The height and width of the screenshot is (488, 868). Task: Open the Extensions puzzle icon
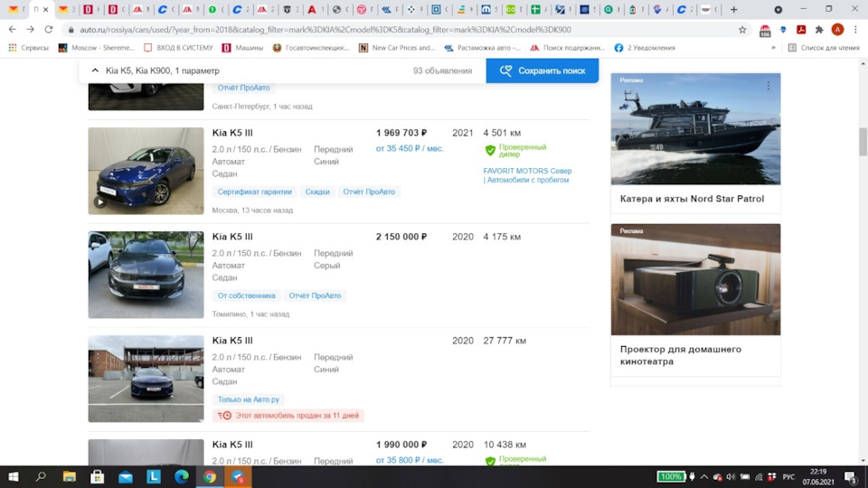coord(819,30)
